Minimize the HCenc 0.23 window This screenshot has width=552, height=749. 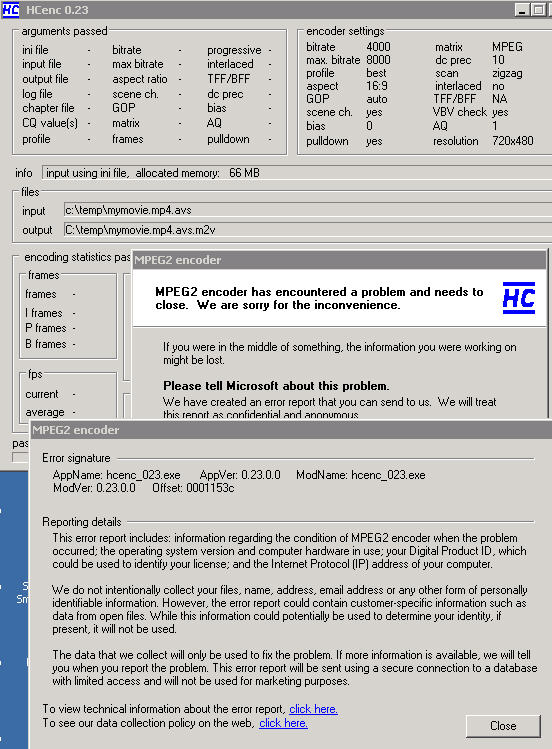[521, 10]
